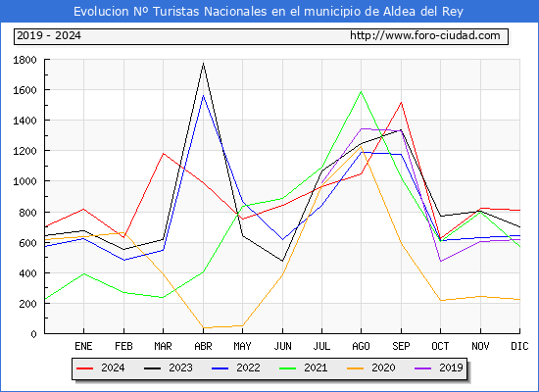Click the 200 y-axis value
The image size is (539, 392).
[27, 304]
